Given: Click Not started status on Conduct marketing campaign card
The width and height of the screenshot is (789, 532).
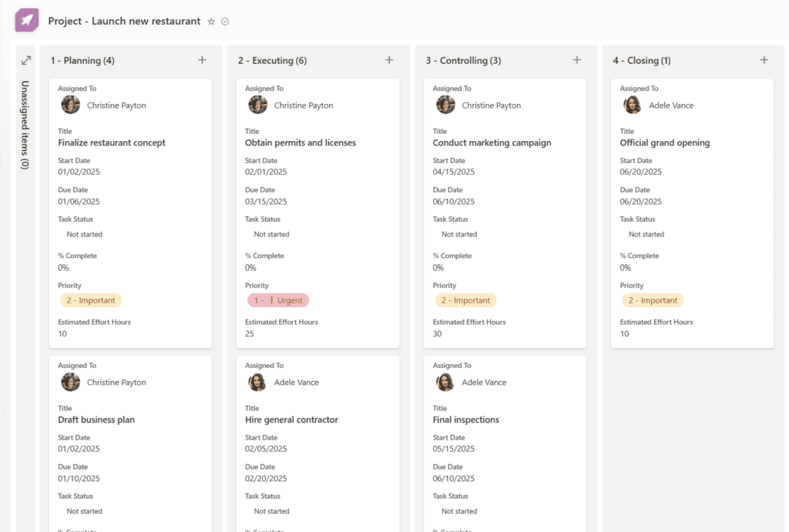Looking at the screenshot, I should 459,234.
